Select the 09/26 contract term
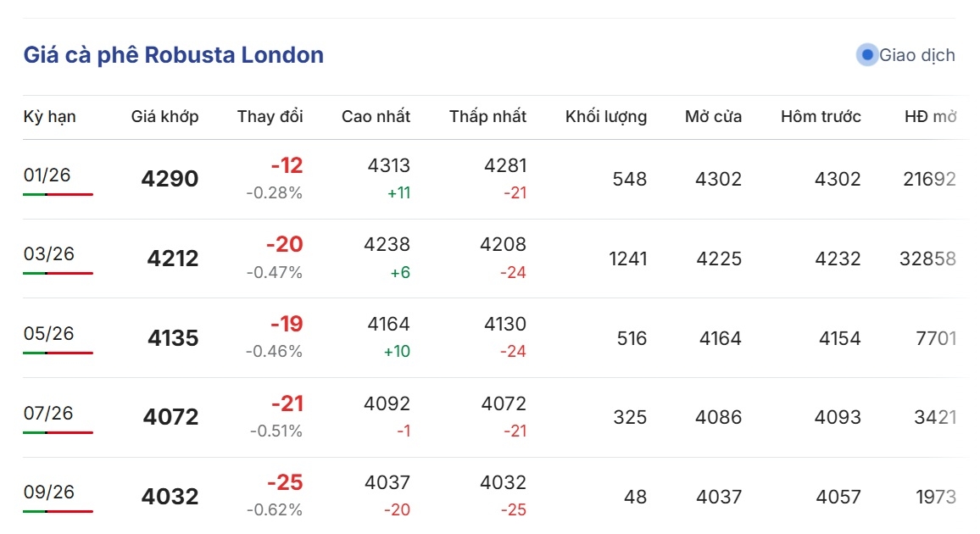 pos(48,492)
